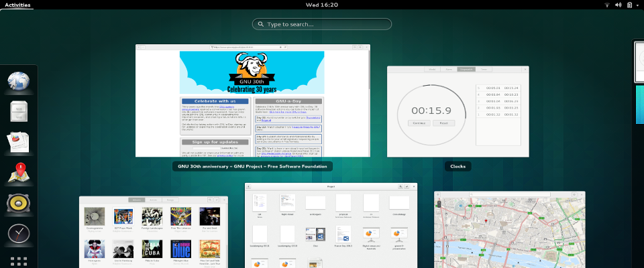This screenshot has height=268, width=644.
Task: Launch Maps from the dash
Action: (x=19, y=173)
